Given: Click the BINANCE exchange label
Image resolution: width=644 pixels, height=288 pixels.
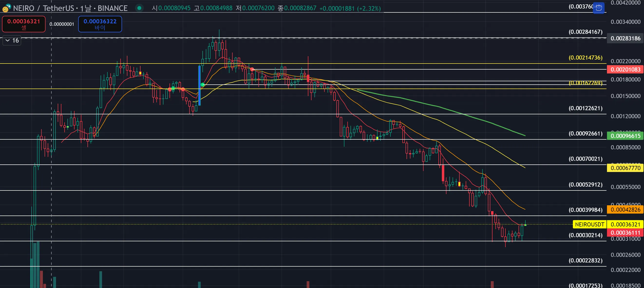Looking at the screenshot, I should pos(113,8).
